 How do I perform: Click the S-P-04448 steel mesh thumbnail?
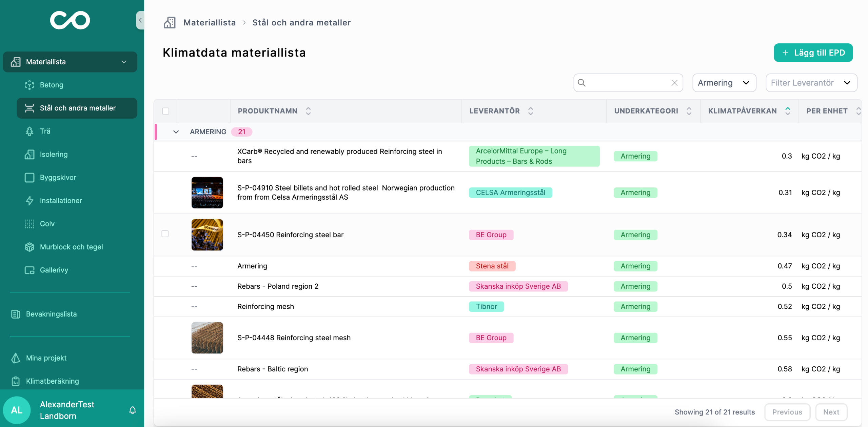[x=207, y=338]
